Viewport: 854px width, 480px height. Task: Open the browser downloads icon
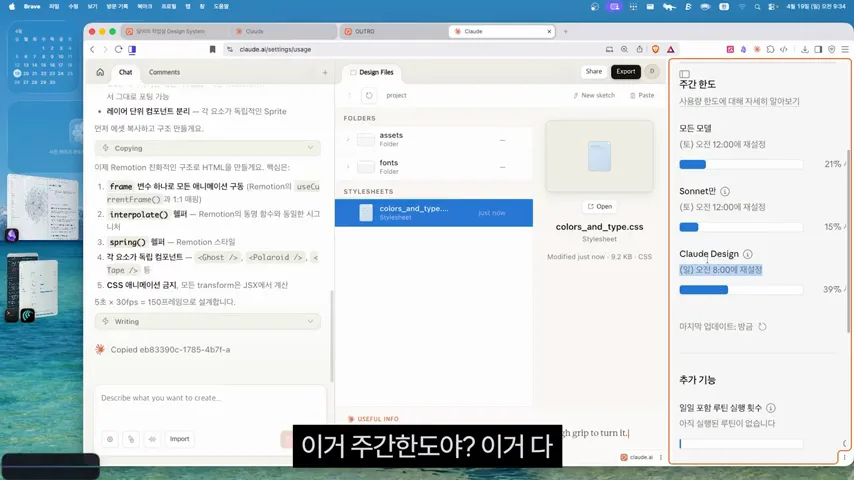tap(804, 49)
